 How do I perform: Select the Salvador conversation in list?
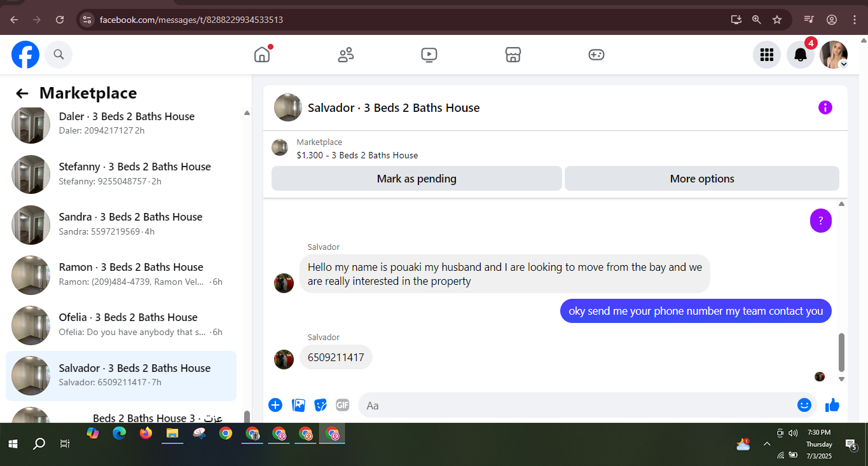pyautogui.click(x=121, y=375)
